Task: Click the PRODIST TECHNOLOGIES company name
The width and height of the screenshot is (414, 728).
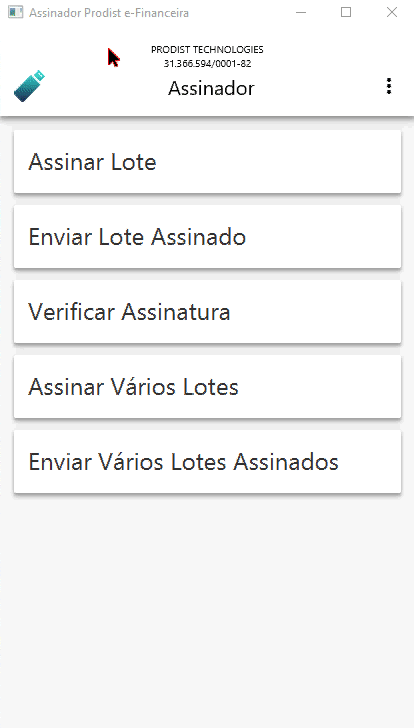Action: click(x=207, y=50)
